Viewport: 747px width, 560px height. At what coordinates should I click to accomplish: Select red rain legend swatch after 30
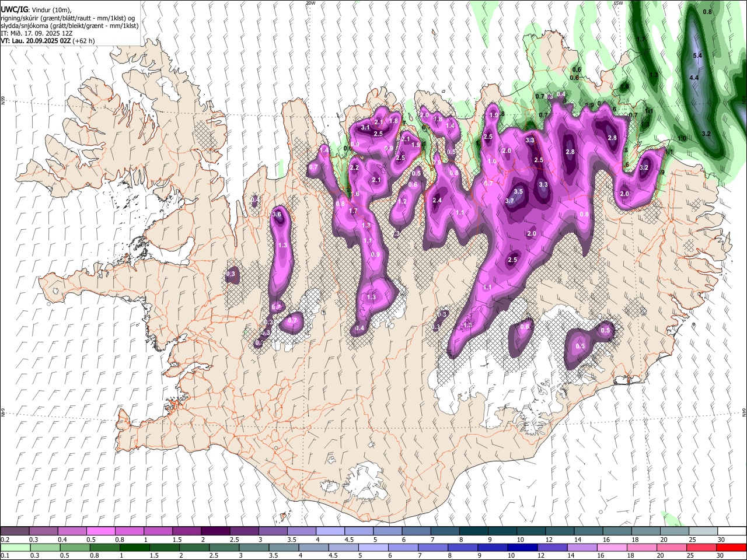[x=732, y=547]
